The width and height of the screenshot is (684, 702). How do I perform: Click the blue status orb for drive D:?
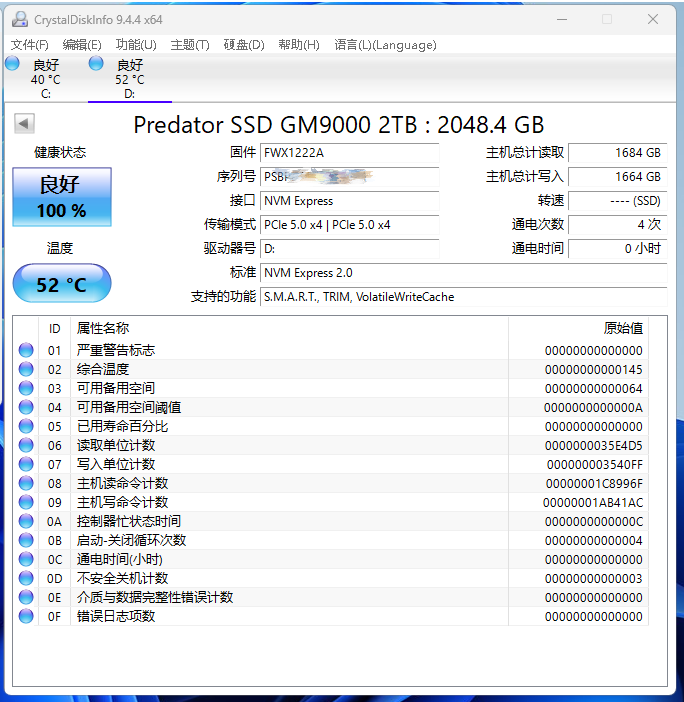click(96, 64)
